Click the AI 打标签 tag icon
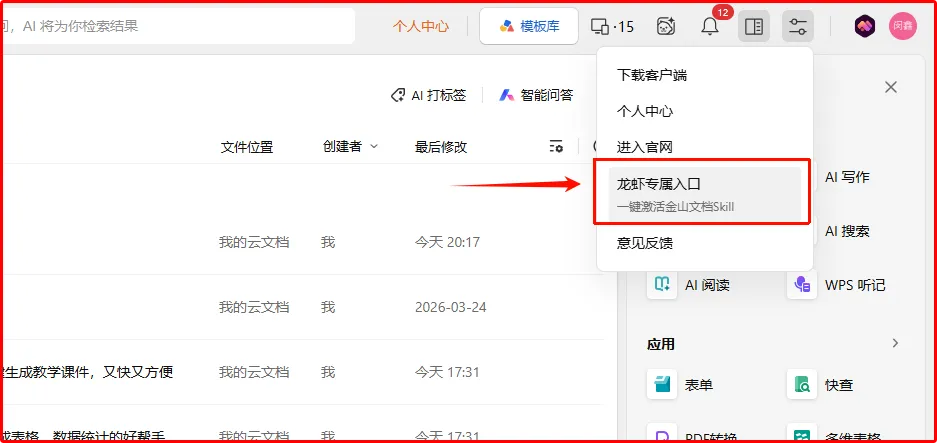937x443 pixels. coord(397,95)
